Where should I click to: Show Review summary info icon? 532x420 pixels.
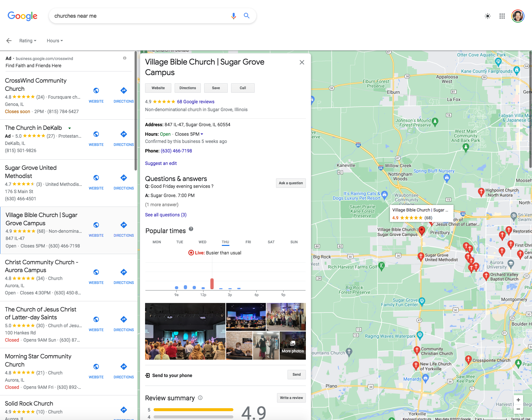pyautogui.click(x=200, y=398)
